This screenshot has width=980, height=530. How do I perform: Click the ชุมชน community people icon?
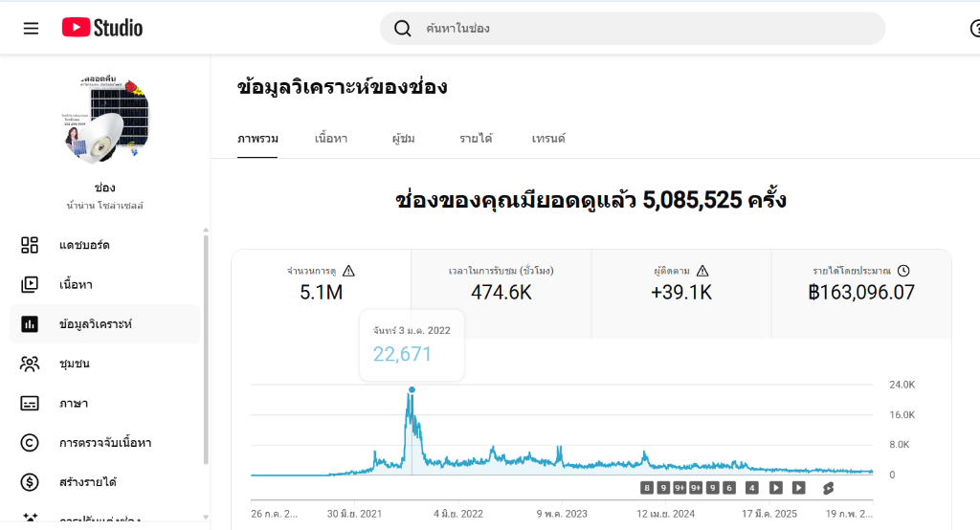point(30,364)
